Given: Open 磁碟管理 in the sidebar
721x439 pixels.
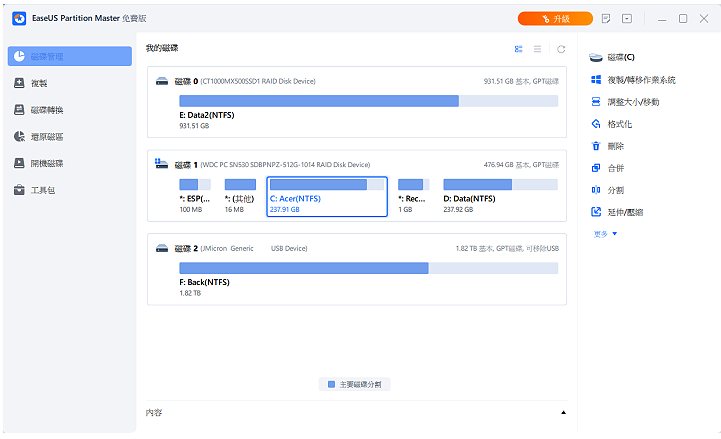Looking at the screenshot, I should [70, 56].
